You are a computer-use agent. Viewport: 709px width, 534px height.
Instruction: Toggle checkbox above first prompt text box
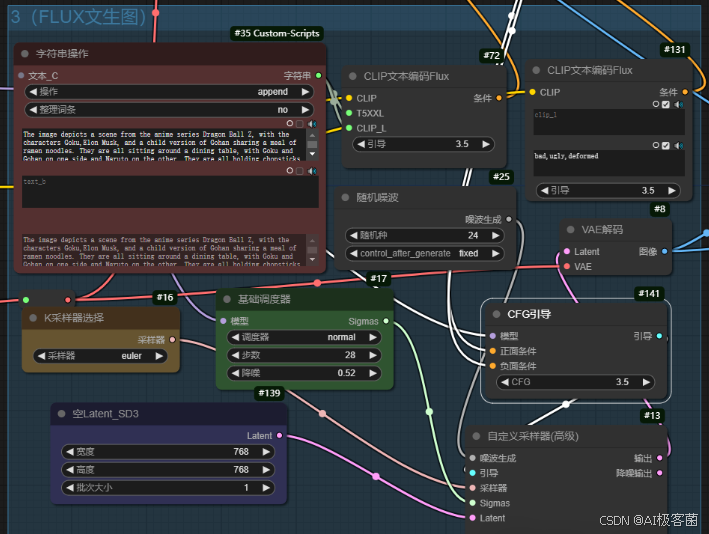299,123
